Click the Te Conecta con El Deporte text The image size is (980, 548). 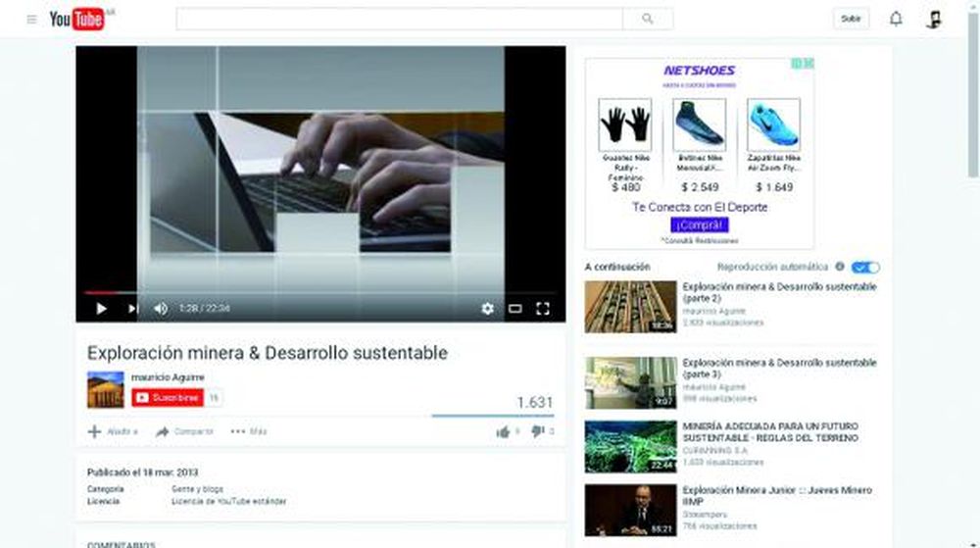pos(700,207)
